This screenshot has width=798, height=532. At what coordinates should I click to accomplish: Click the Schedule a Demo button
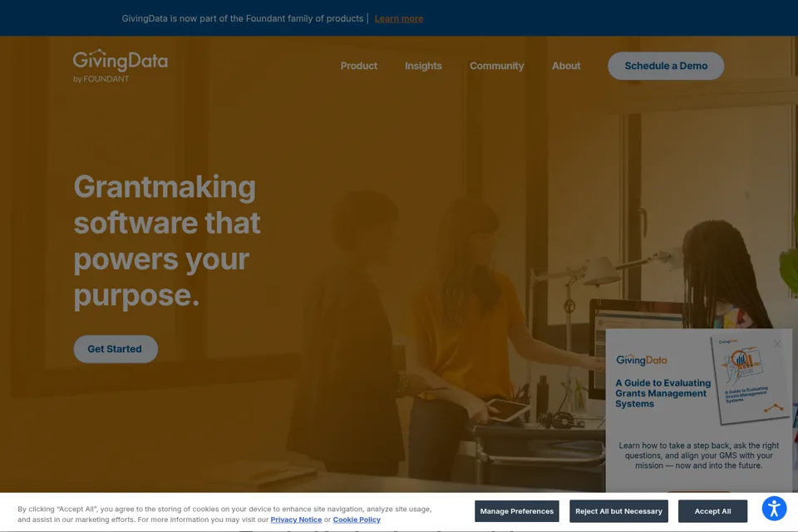(666, 66)
